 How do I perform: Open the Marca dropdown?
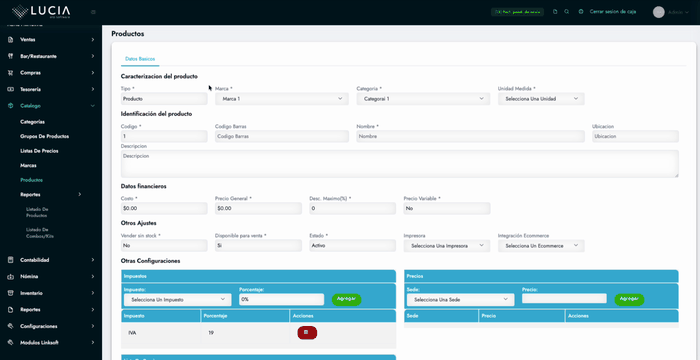(x=282, y=99)
